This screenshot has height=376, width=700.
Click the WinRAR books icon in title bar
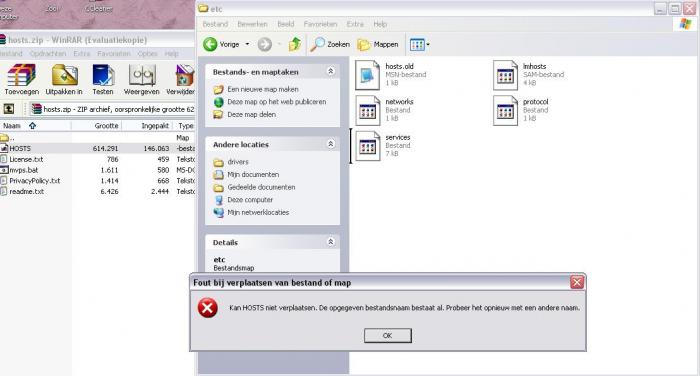(x=2, y=40)
